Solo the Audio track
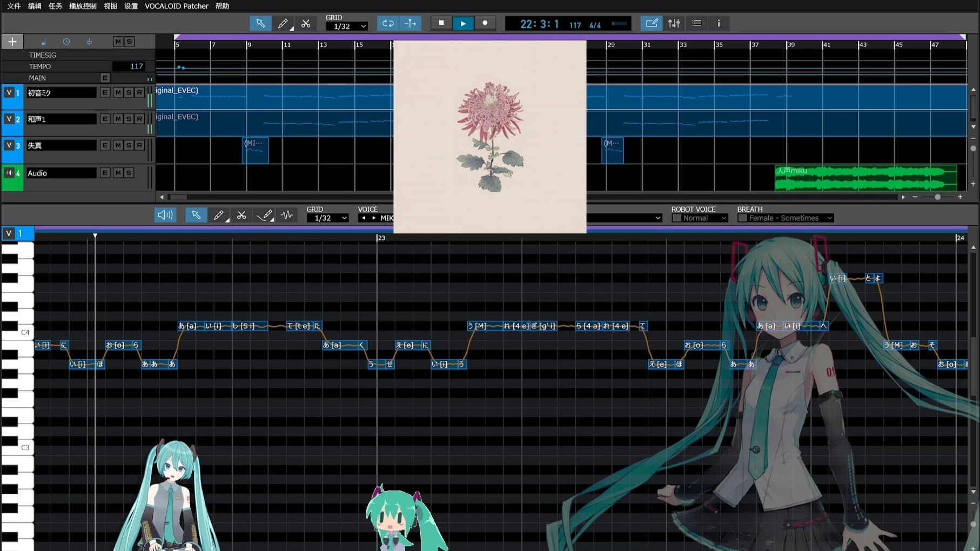This screenshot has height=551, width=980. point(129,173)
